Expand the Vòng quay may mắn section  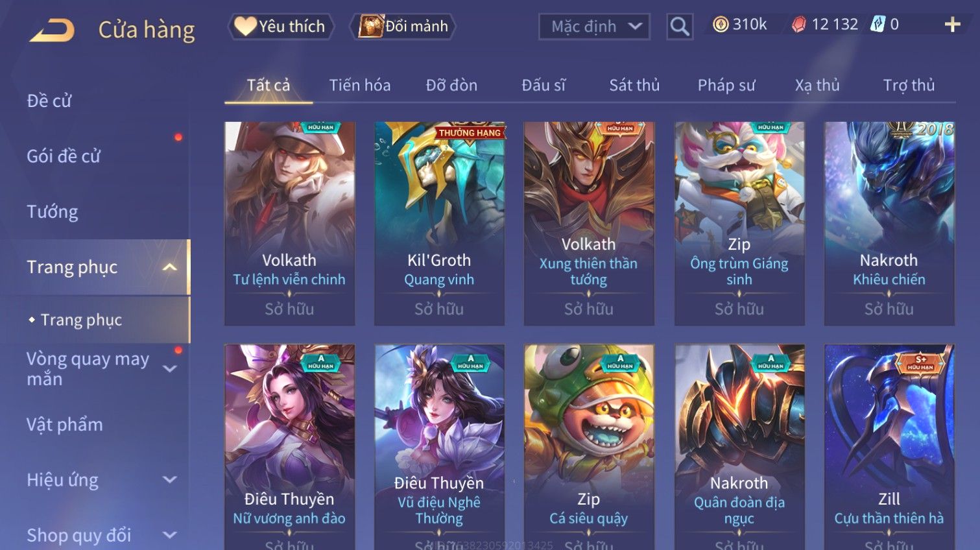[170, 369]
